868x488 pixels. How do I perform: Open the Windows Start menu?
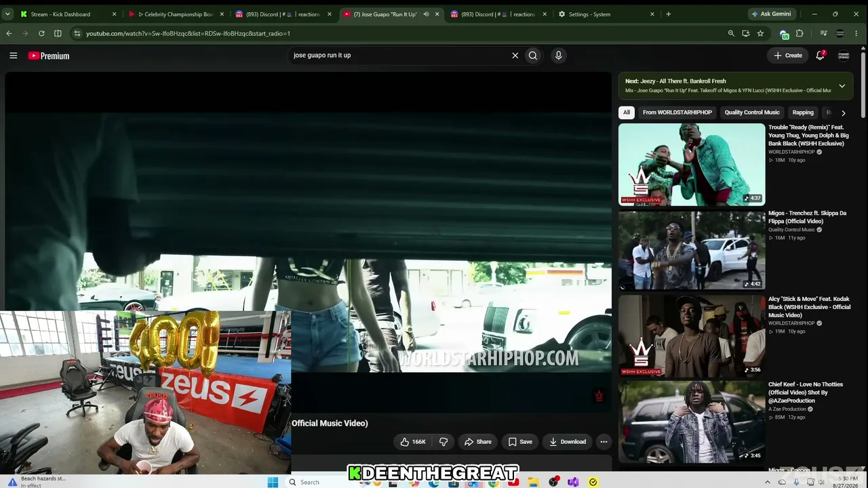pyautogui.click(x=273, y=482)
